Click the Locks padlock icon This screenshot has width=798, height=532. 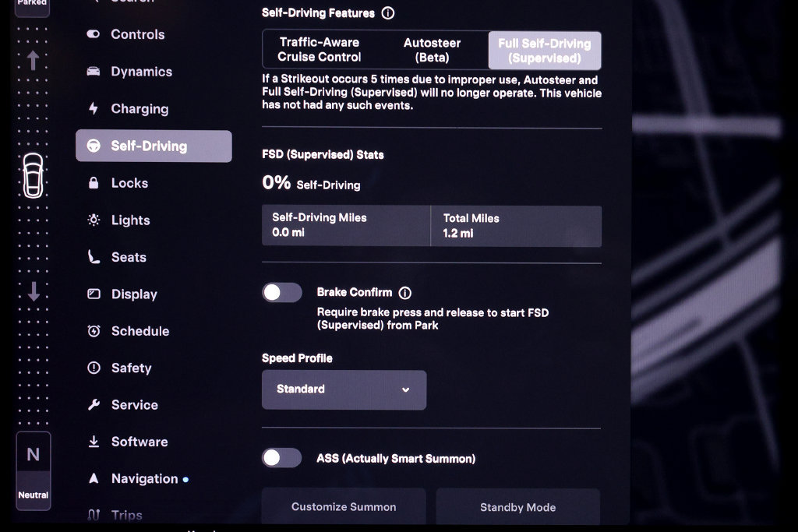[x=94, y=182]
